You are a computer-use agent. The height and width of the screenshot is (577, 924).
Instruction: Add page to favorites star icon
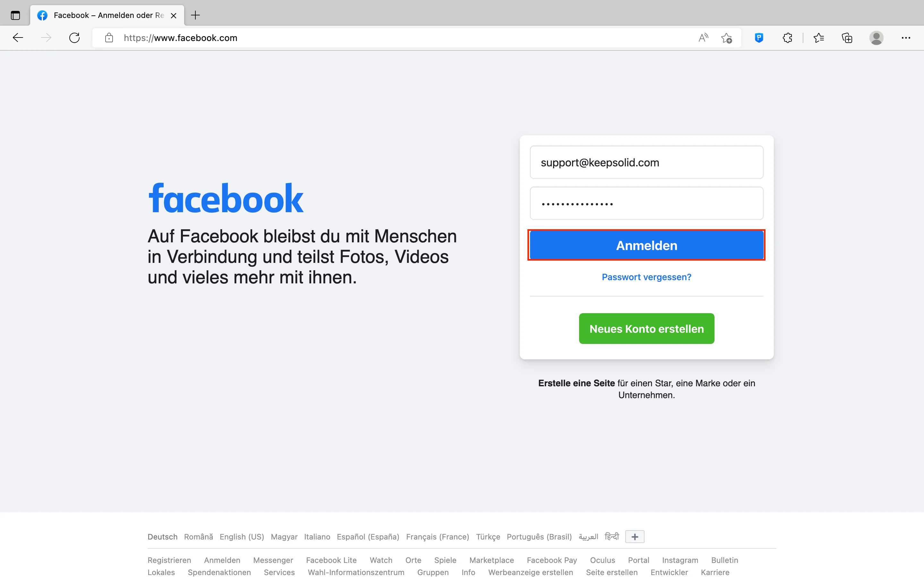pos(726,38)
